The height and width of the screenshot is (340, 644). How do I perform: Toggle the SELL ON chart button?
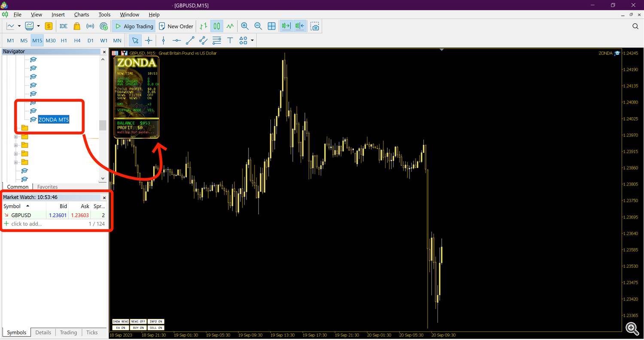point(156,328)
